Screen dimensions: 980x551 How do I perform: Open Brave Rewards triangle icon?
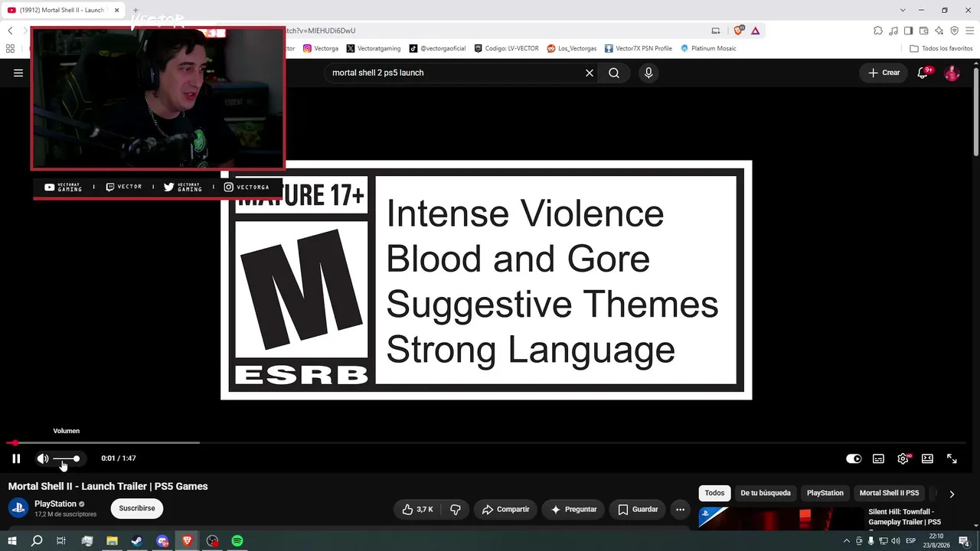pyautogui.click(x=756, y=31)
